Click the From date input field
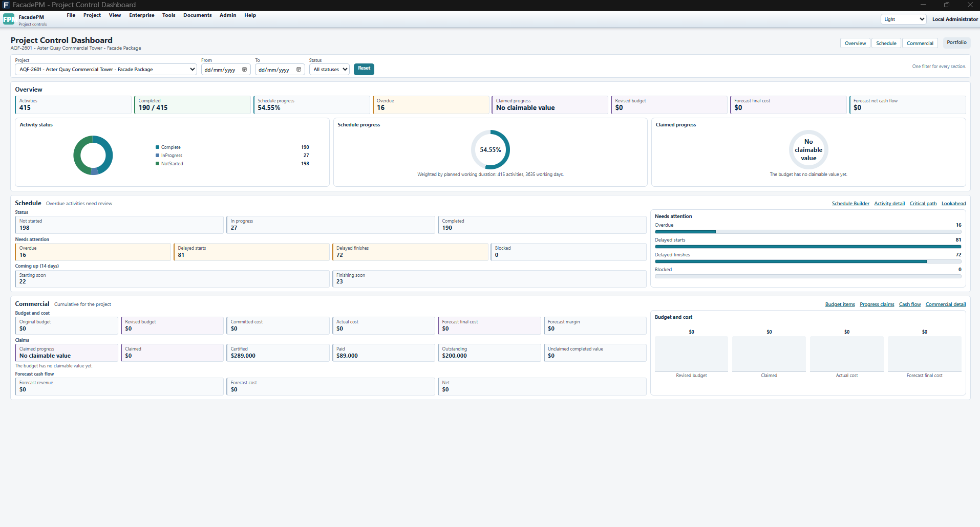This screenshot has height=527, width=980. 226,70
